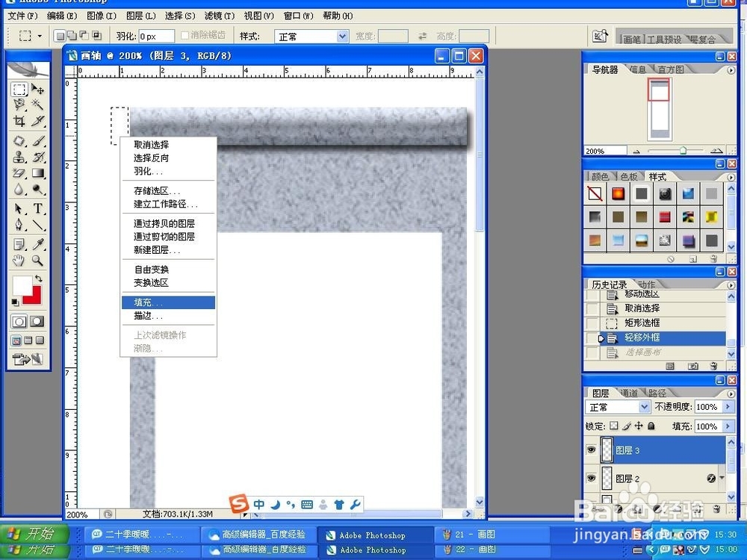Select the Slice tool
Screen dimensions: 747x560
37,121
